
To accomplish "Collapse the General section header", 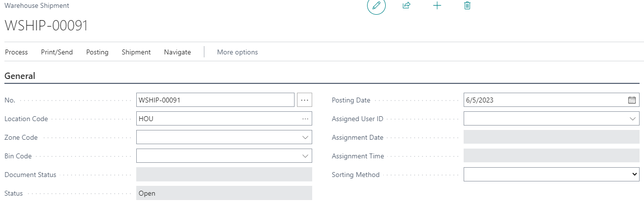I will coord(20,76).
